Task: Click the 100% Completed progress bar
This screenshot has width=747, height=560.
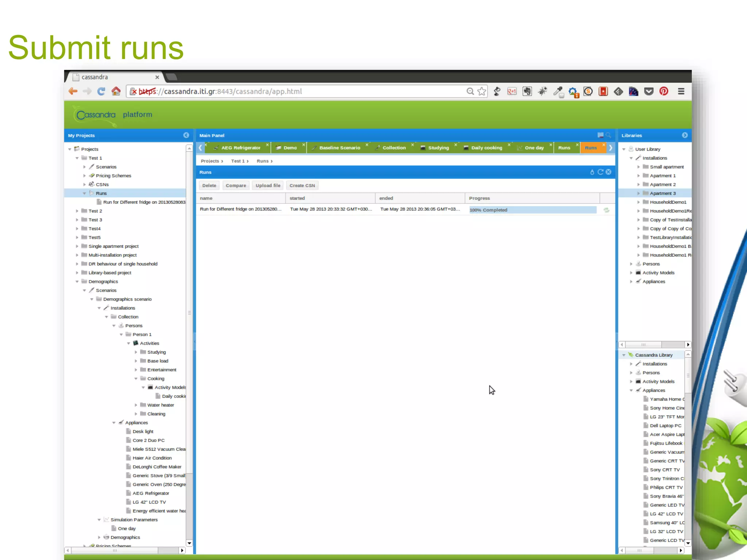Action: (533, 210)
